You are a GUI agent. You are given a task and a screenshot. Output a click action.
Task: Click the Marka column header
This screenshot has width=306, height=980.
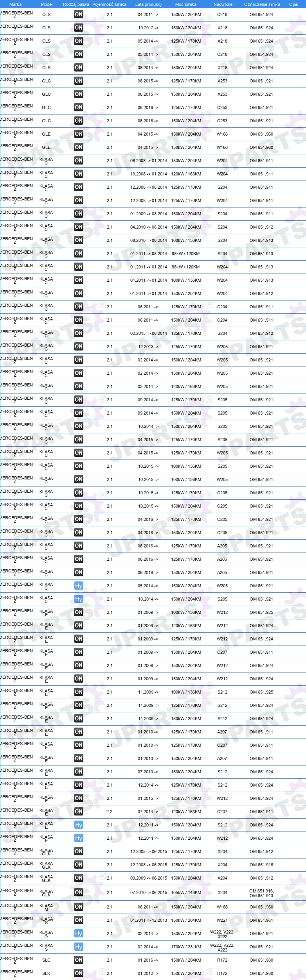[15, 4]
